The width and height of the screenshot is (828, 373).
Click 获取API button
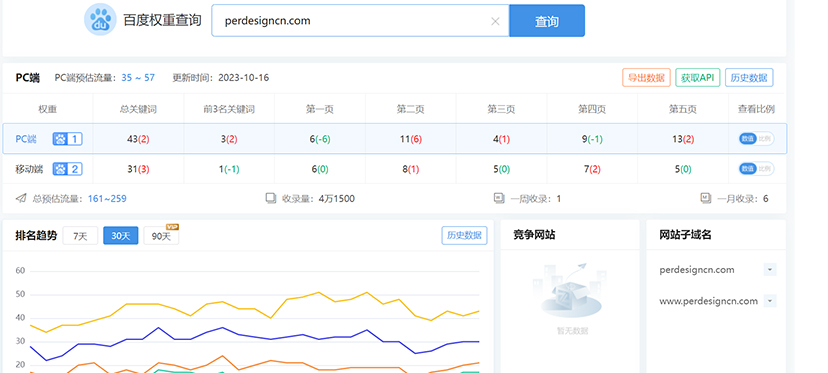point(698,78)
